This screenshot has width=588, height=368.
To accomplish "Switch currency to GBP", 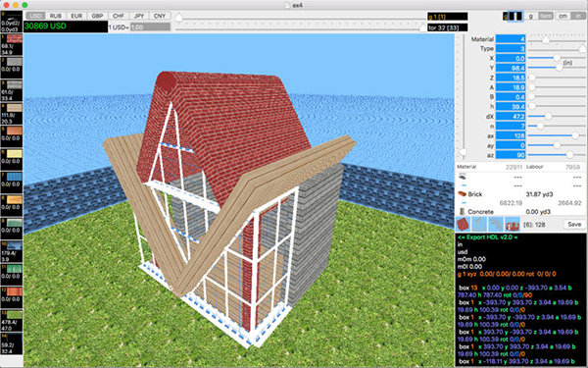I will coord(97,16).
